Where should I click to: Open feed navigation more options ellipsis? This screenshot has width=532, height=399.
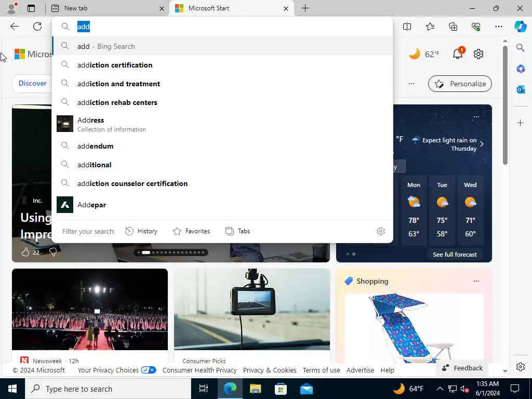click(411, 84)
